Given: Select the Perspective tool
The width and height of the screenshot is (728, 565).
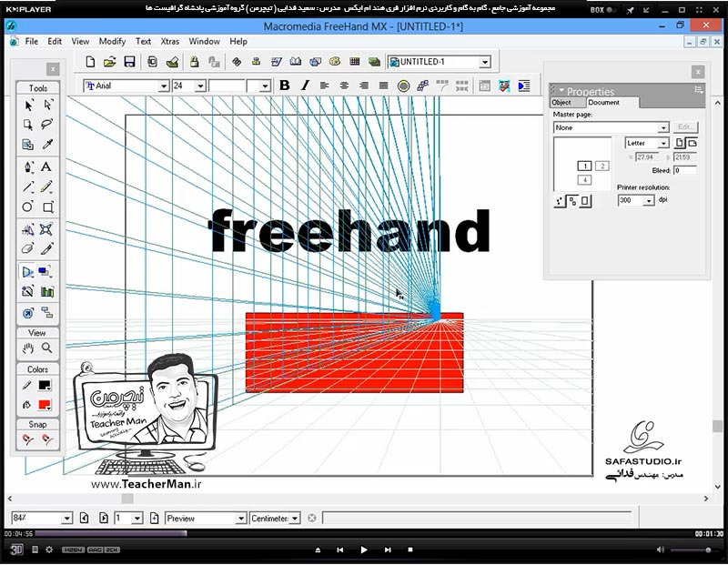Looking at the screenshot, I should [x=28, y=272].
